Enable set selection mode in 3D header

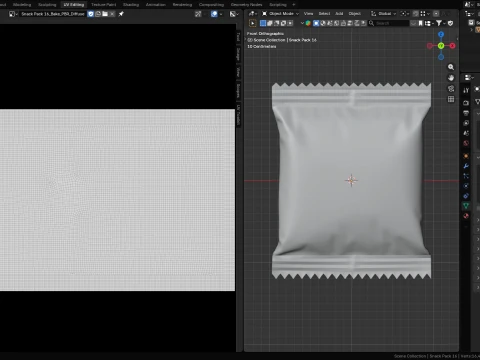[263, 23]
